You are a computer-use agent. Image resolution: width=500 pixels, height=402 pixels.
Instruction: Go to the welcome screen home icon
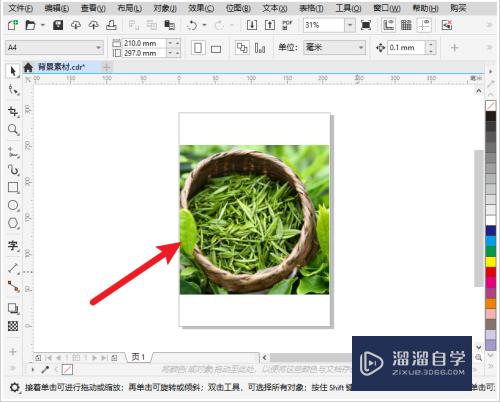tap(28, 68)
